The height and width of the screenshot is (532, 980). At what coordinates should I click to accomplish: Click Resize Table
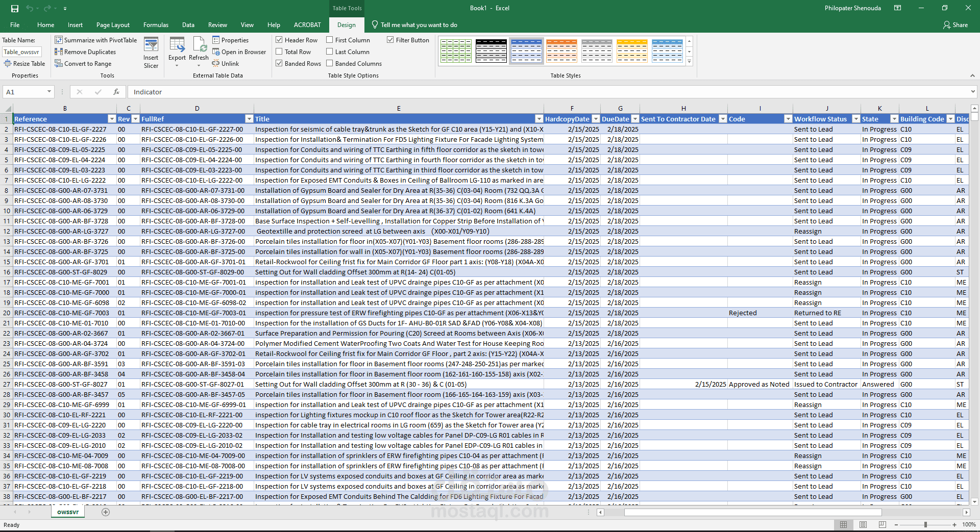[x=24, y=63]
